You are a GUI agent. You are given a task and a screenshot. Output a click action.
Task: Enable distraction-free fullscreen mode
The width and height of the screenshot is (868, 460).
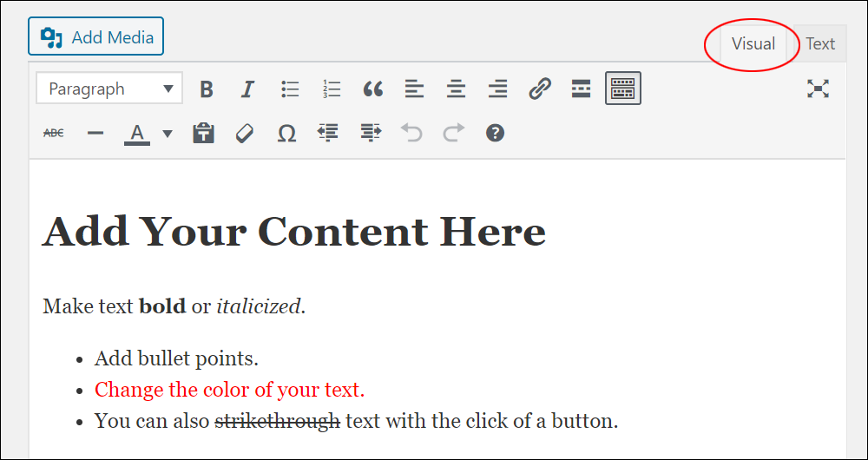(818, 89)
